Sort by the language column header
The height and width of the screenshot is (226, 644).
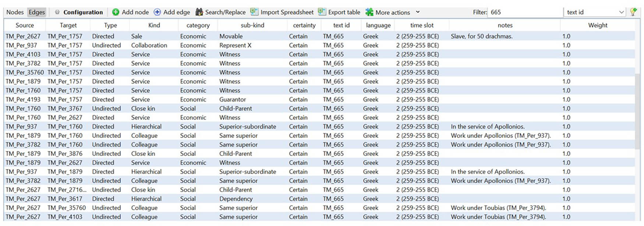click(x=378, y=25)
